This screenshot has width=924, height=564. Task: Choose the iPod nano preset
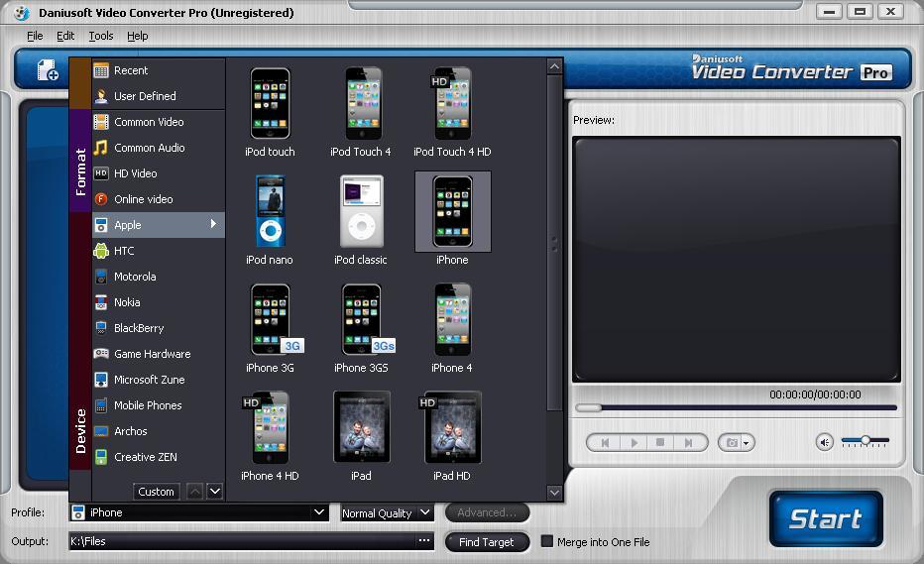(x=270, y=220)
